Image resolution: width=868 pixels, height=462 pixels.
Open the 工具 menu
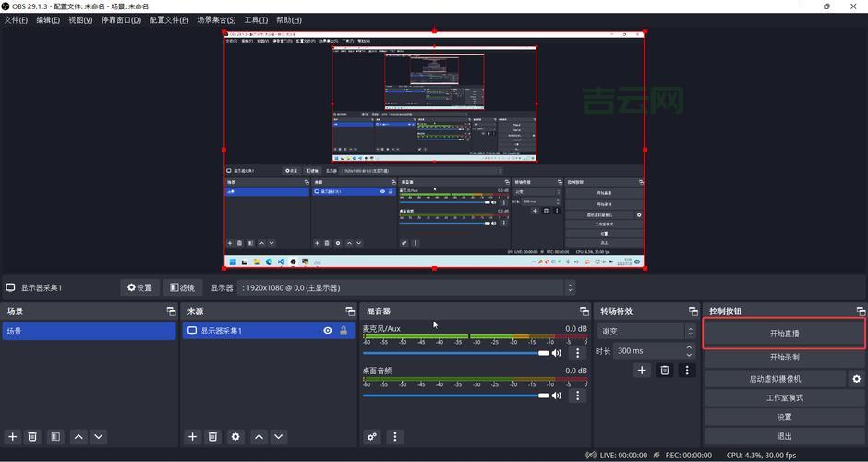click(256, 20)
